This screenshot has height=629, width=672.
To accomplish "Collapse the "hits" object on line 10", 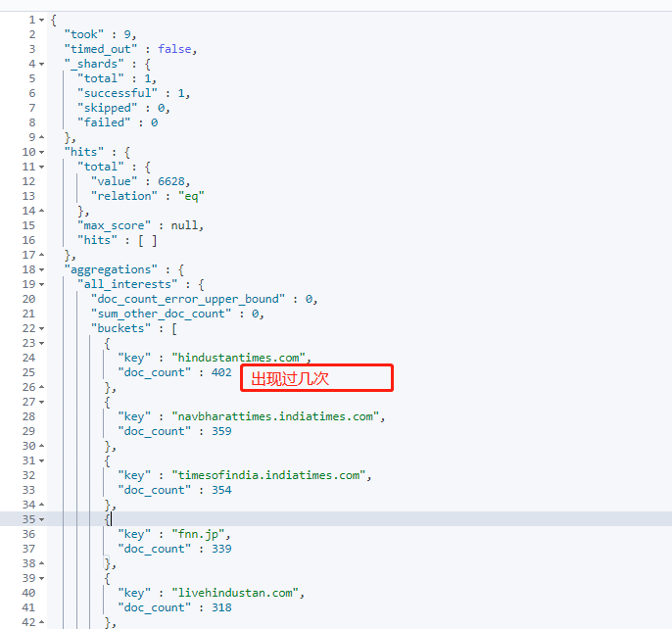I will pos(41,152).
